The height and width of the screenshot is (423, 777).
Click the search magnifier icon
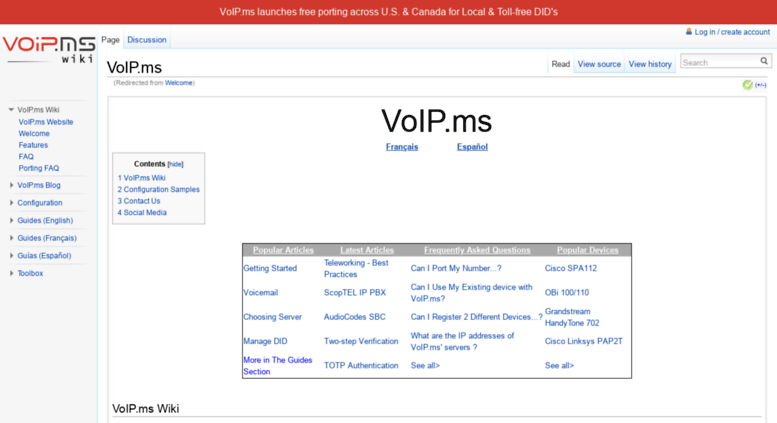coord(764,61)
